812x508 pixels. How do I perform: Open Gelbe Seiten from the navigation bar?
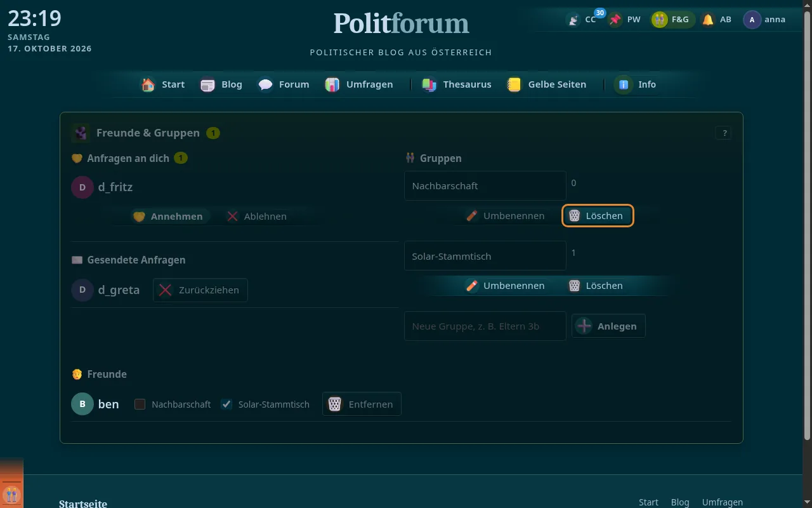pyautogui.click(x=546, y=84)
